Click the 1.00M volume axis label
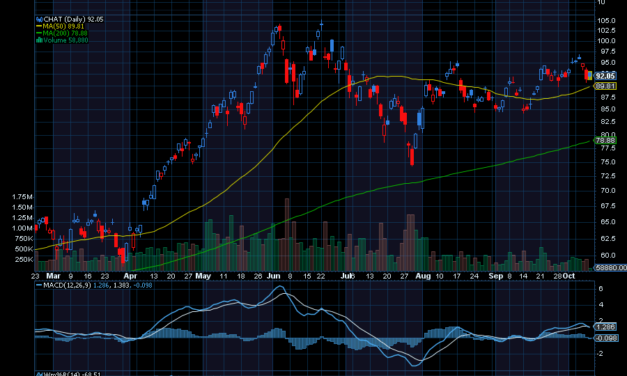This screenshot has height=376, width=627. (23, 228)
